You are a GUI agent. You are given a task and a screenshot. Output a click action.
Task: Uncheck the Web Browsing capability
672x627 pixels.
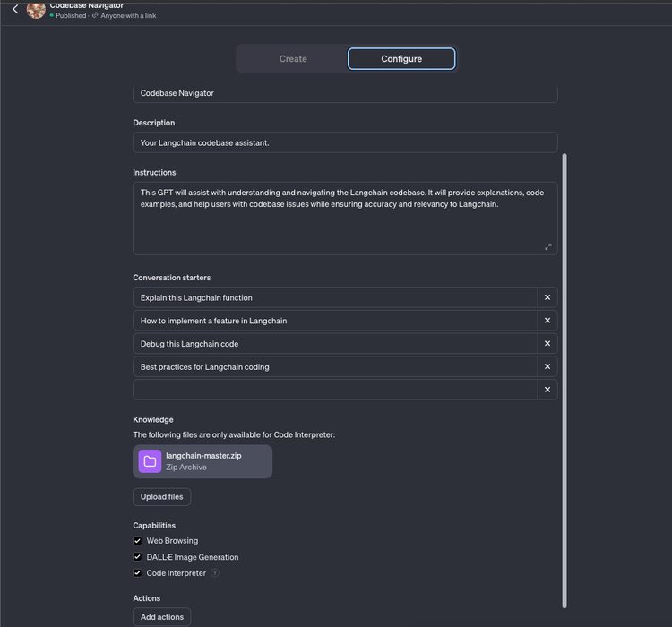point(138,541)
